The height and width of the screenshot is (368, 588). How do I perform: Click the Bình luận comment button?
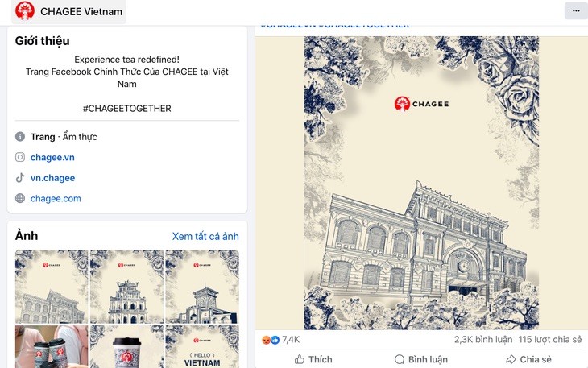pyautogui.click(x=421, y=359)
